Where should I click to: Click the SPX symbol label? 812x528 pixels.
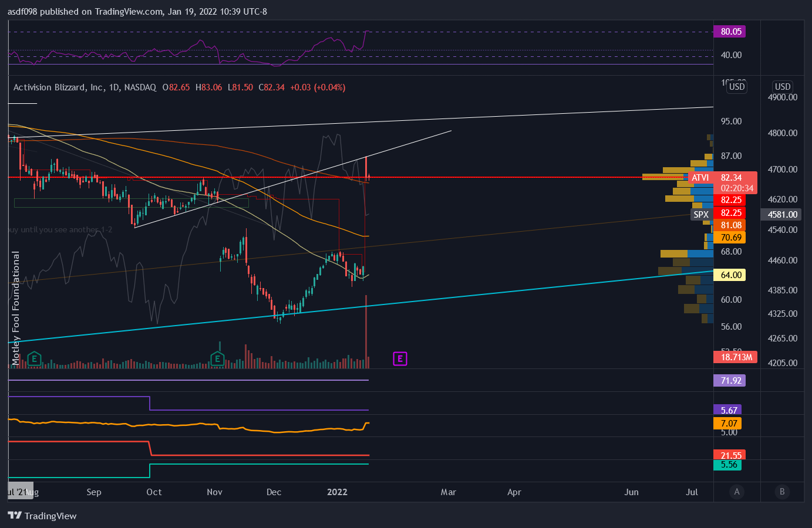701,214
